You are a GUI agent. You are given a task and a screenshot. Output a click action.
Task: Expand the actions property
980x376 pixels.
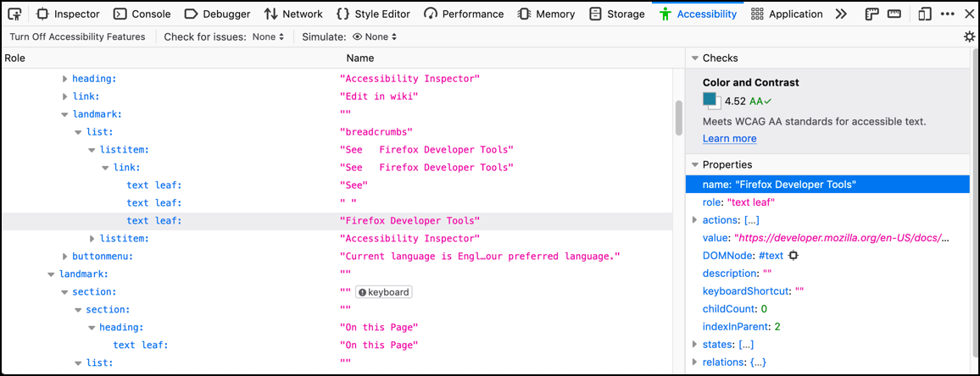click(695, 220)
